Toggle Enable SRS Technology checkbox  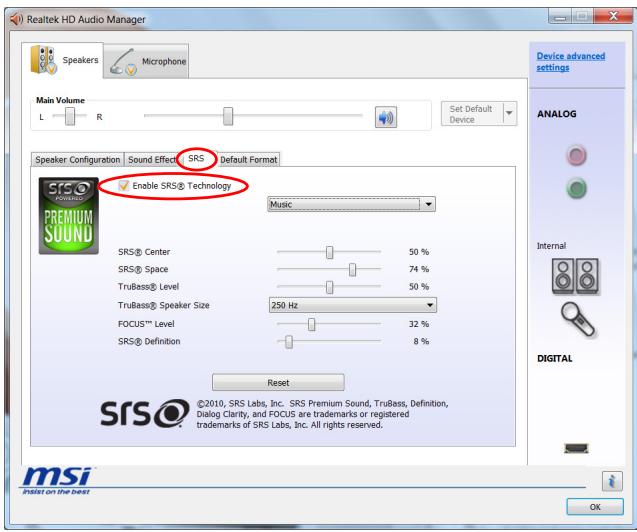tap(124, 186)
